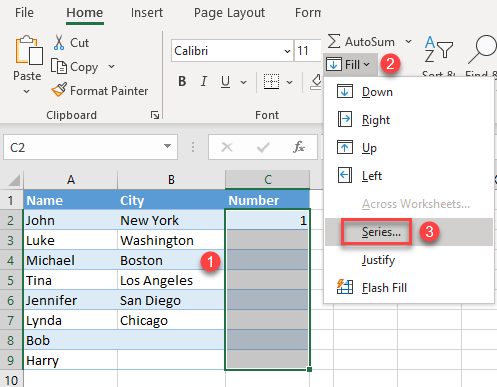Click the Paste clipboard icon
Image resolution: width=497 pixels, height=387 pixels.
point(29,50)
